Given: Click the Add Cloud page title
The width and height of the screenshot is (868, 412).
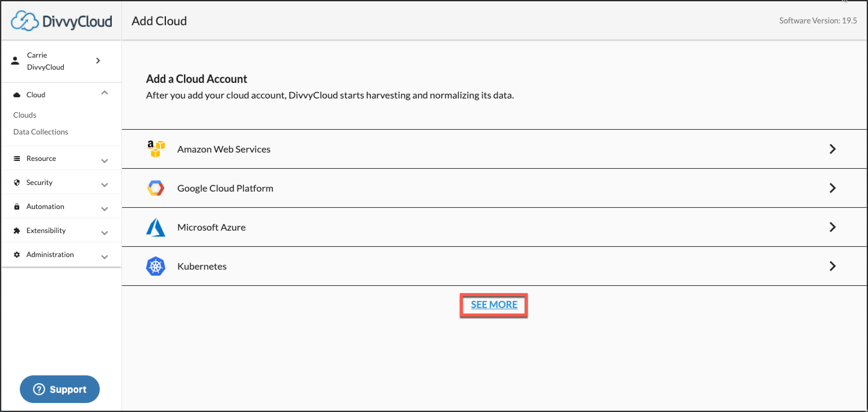Looking at the screenshot, I should [159, 21].
